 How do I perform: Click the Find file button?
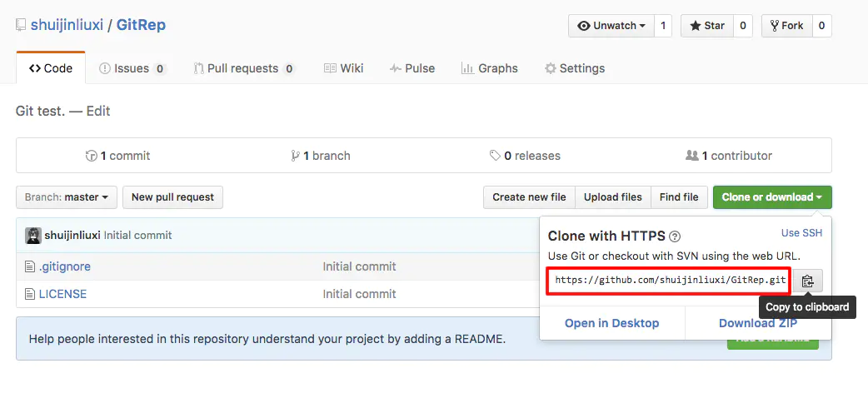coord(679,197)
